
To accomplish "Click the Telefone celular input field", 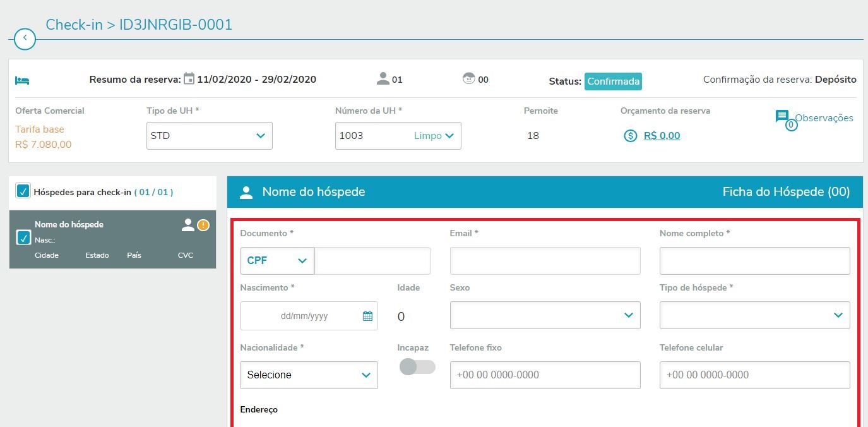I will 754,375.
